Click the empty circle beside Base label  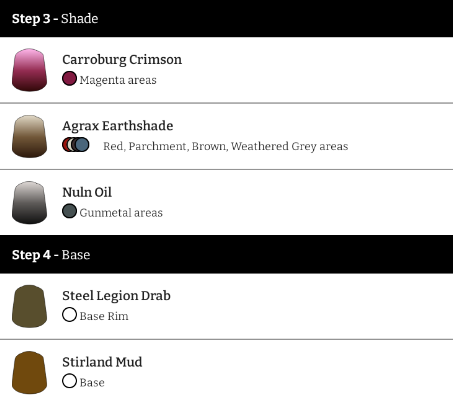coord(69,381)
